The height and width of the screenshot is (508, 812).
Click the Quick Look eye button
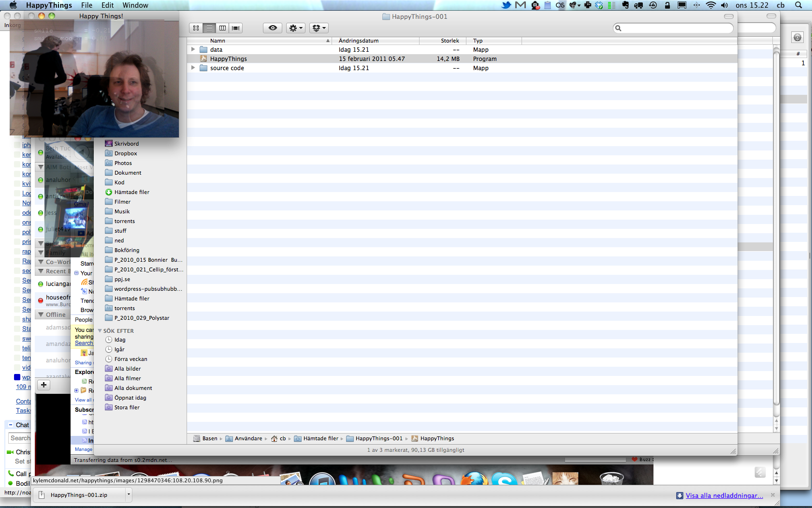[x=273, y=28]
